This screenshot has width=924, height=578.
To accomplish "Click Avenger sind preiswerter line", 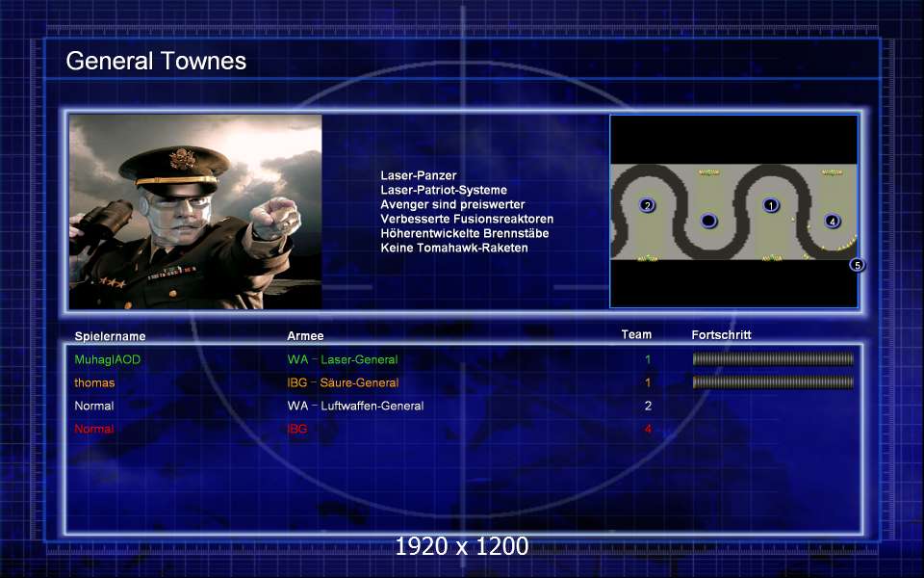I will (x=452, y=204).
